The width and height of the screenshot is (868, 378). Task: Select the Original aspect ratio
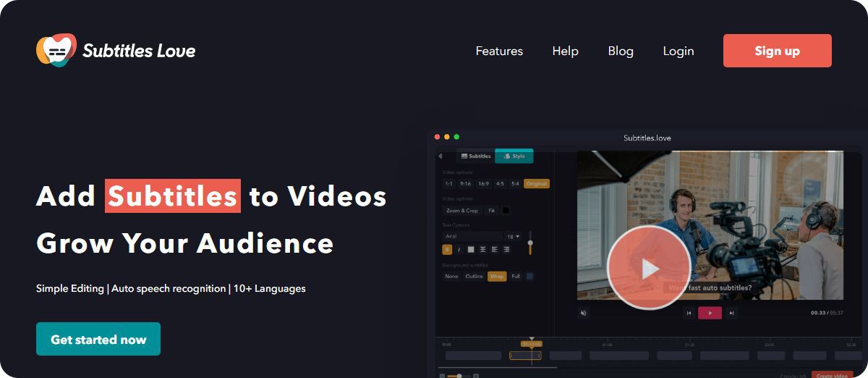click(x=537, y=184)
